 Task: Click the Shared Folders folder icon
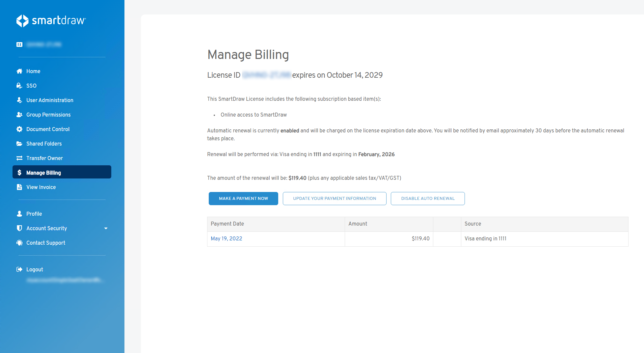coord(19,144)
